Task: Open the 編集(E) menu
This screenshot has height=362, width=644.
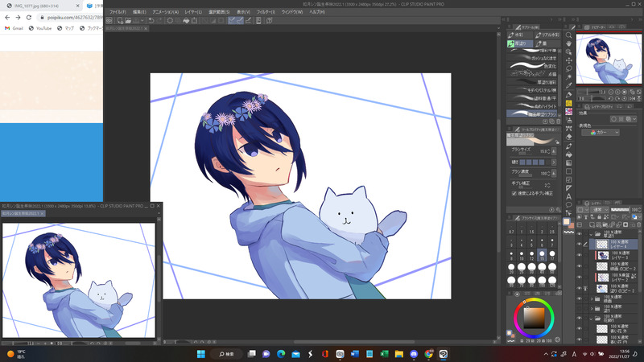Action: pyautogui.click(x=139, y=12)
